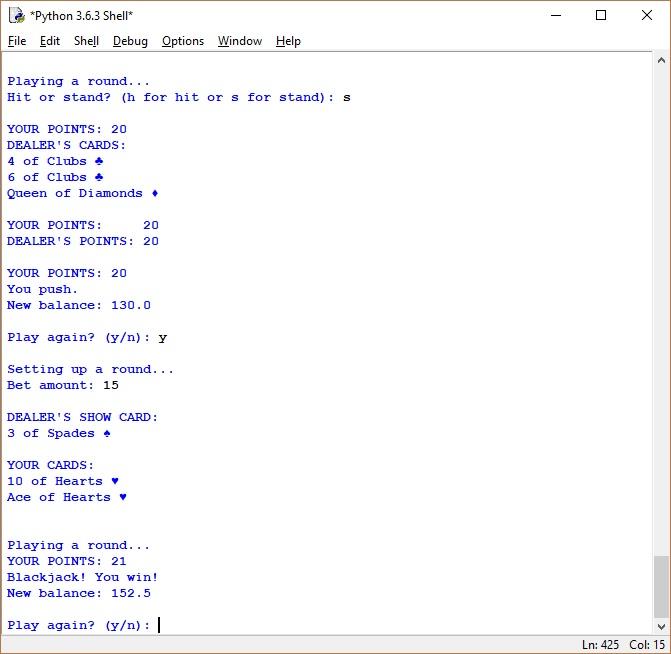671x654 pixels.
Task: Click after the final 'Play again? (y/n):' prompt
Action: pos(159,625)
